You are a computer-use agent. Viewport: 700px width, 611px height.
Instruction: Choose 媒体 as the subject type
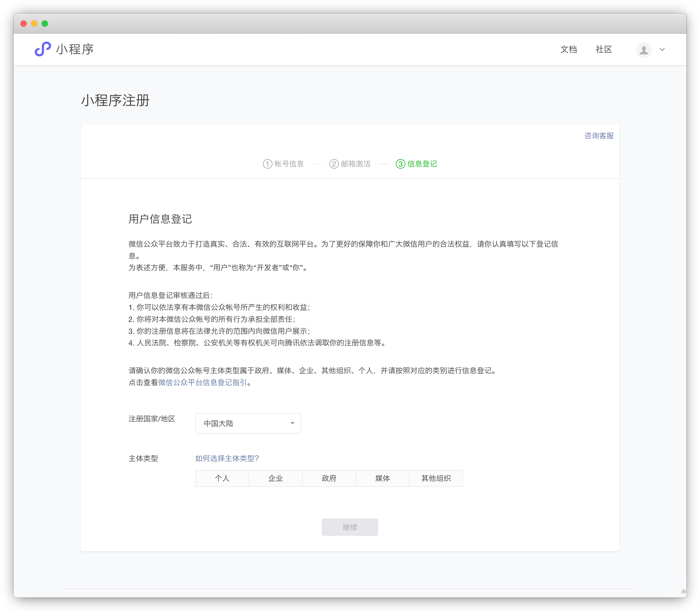tap(383, 478)
